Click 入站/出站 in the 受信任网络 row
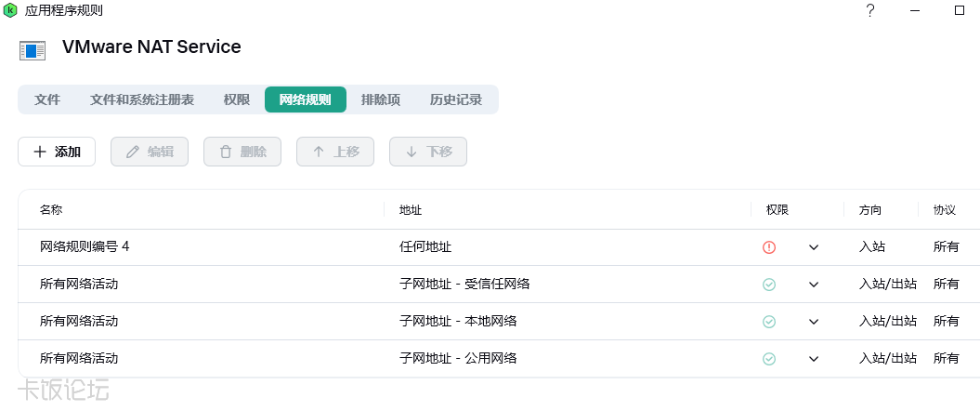Image resolution: width=980 pixels, height=411 pixels. pyautogui.click(x=888, y=285)
